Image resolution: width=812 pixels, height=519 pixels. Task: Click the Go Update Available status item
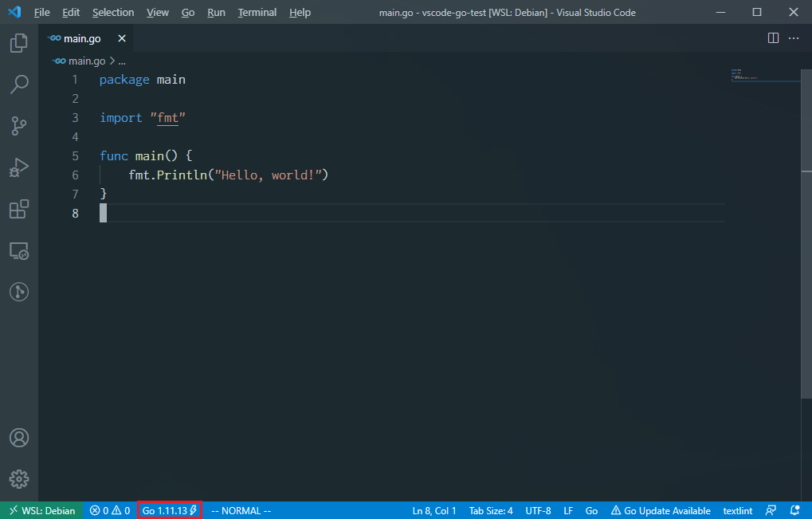coord(661,510)
